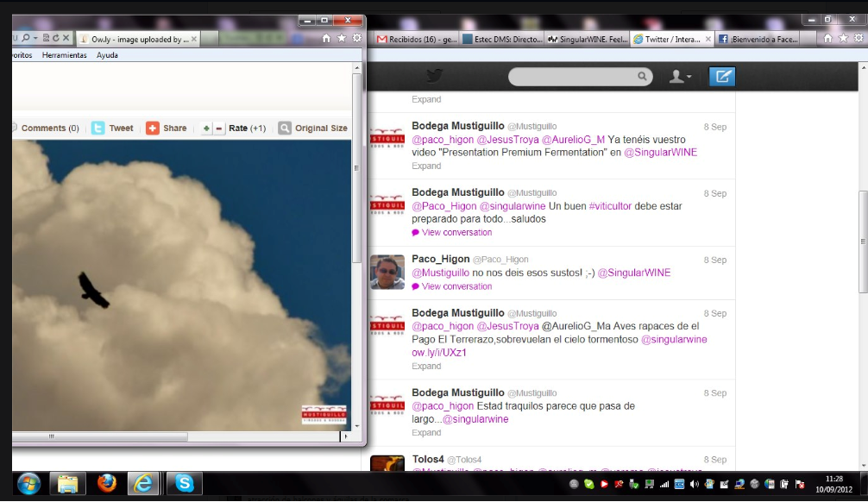Open Skype from the Windows taskbar
868x502 pixels.
click(184, 483)
